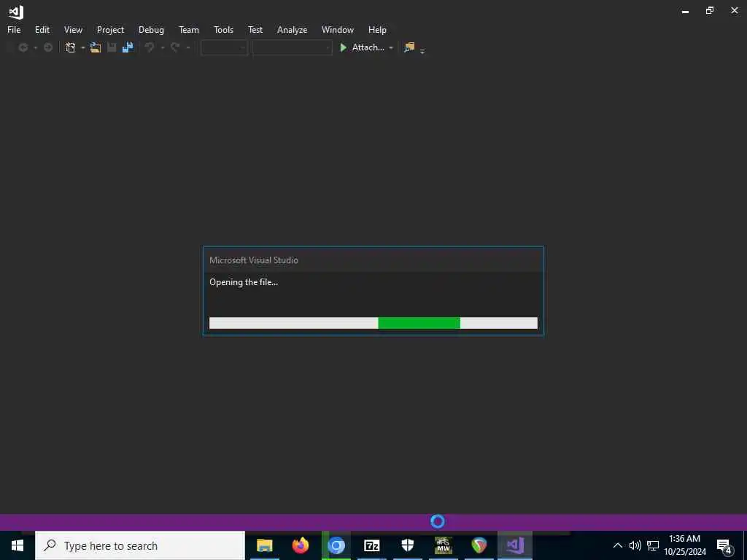
Task: Expand the Redo history dropdown arrow
Action: click(188, 47)
